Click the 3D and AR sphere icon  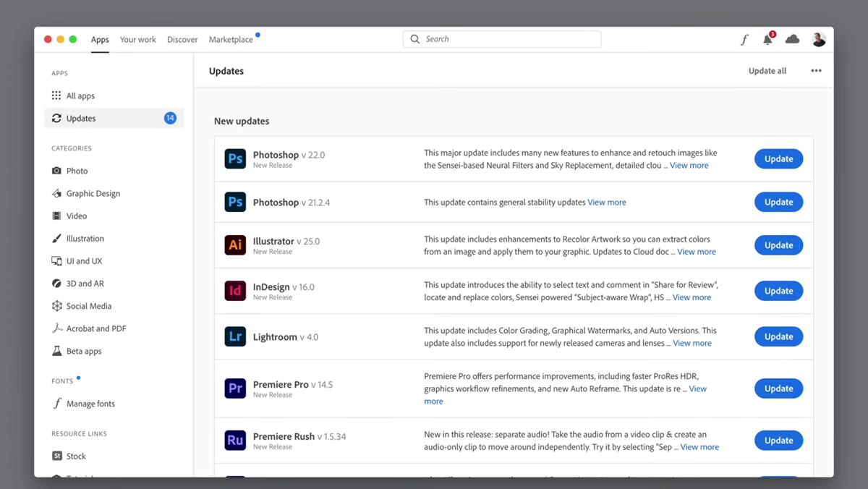56,284
